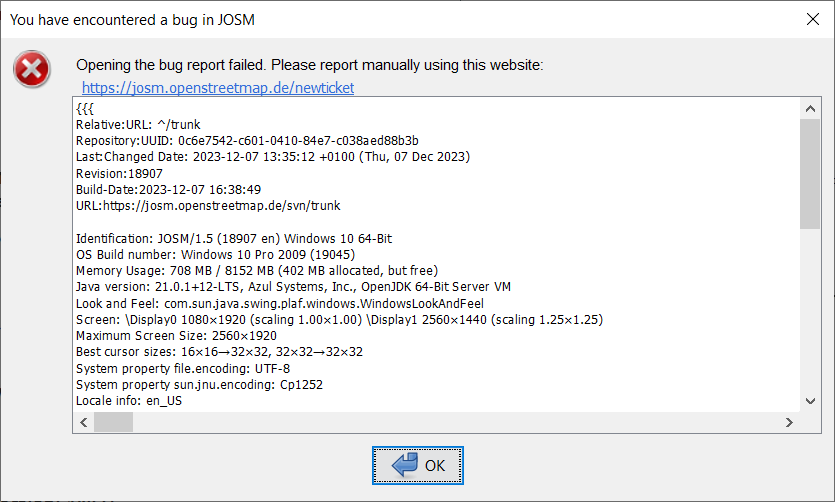835x502 pixels.
Task: Click the horizontal scrollbar thumb
Action: 113,423
